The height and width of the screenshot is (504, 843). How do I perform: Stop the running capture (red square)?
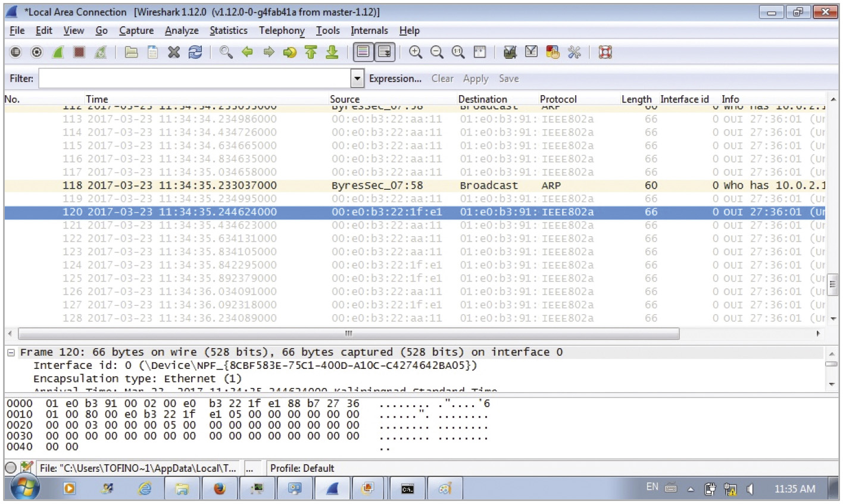tap(79, 52)
